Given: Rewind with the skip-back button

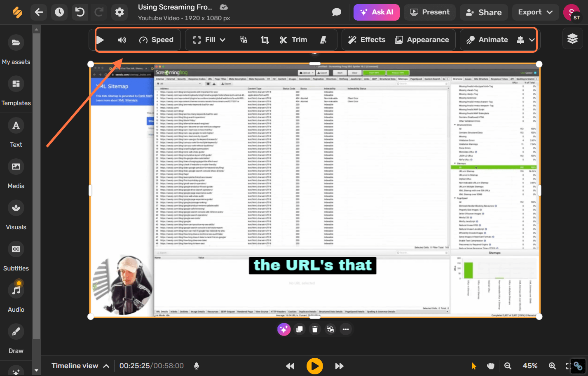Looking at the screenshot, I should point(290,366).
